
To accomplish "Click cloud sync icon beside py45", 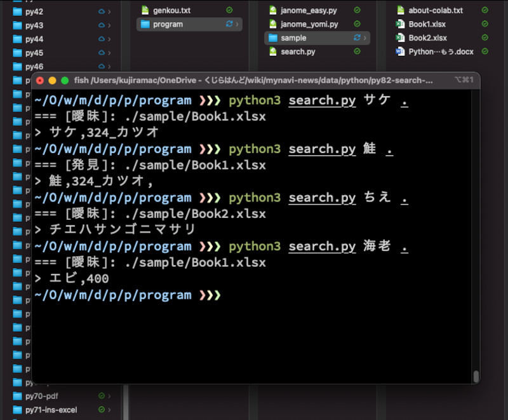I will 102,53.
